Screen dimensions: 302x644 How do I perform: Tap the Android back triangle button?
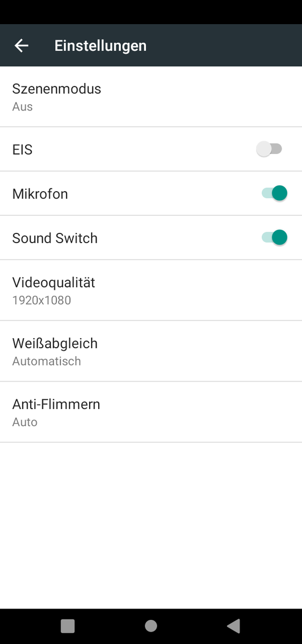233,626
